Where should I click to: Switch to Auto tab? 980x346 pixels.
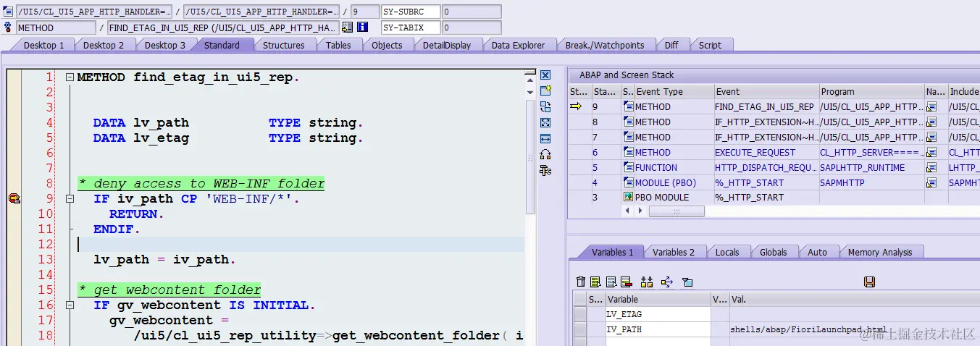coord(817,252)
